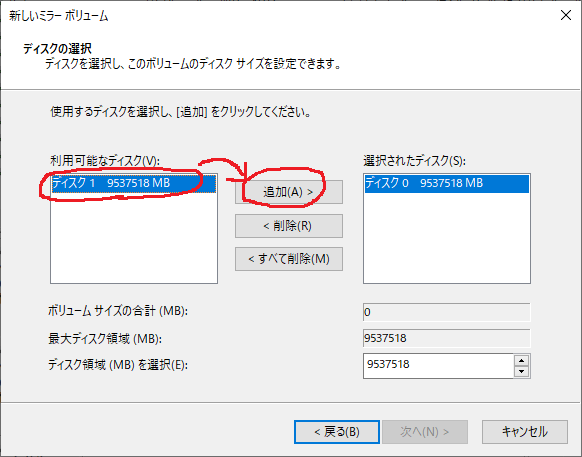Click the ボリューム サイズの合計 read-only field
Image resolution: width=582 pixels, height=457 pixels.
447,312
